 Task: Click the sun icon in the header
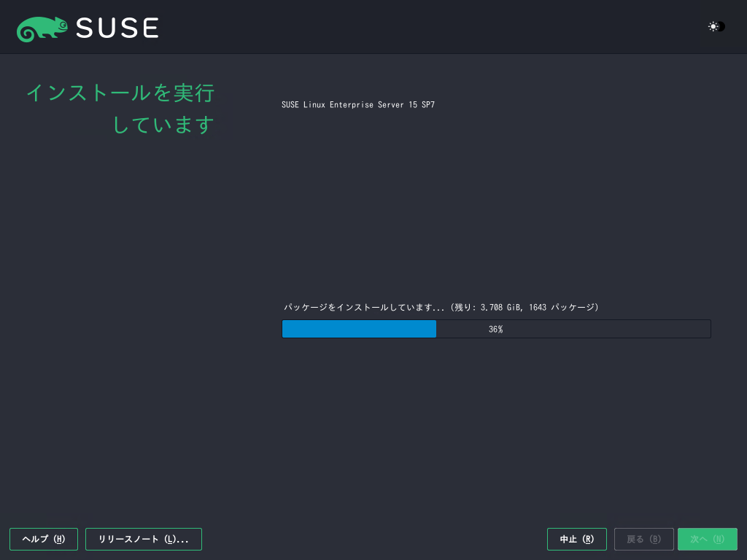click(713, 27)
